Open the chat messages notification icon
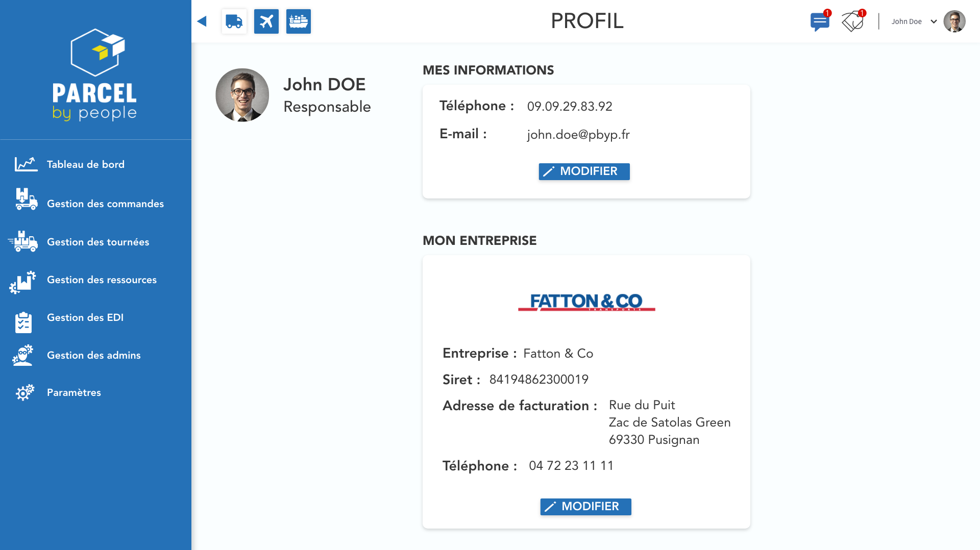The width and height of the screenshot is (980, 550). pos(820,21)
